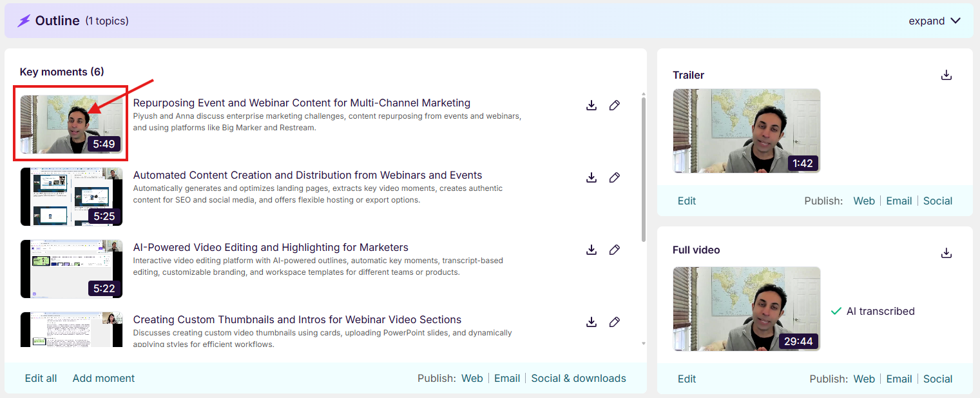The image size is (980, 398).
Task: Download the Automated Content Creation moment
Action: click(591, 177)
